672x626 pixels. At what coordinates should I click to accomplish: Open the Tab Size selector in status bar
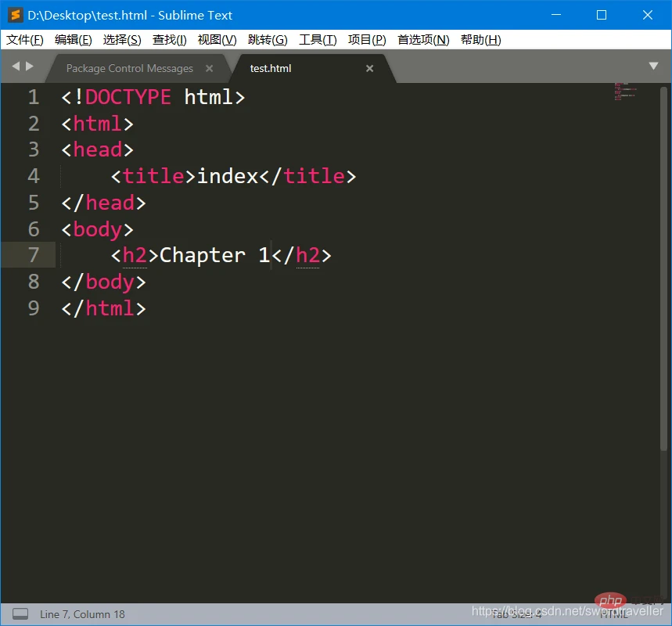(x=516, y=614)
